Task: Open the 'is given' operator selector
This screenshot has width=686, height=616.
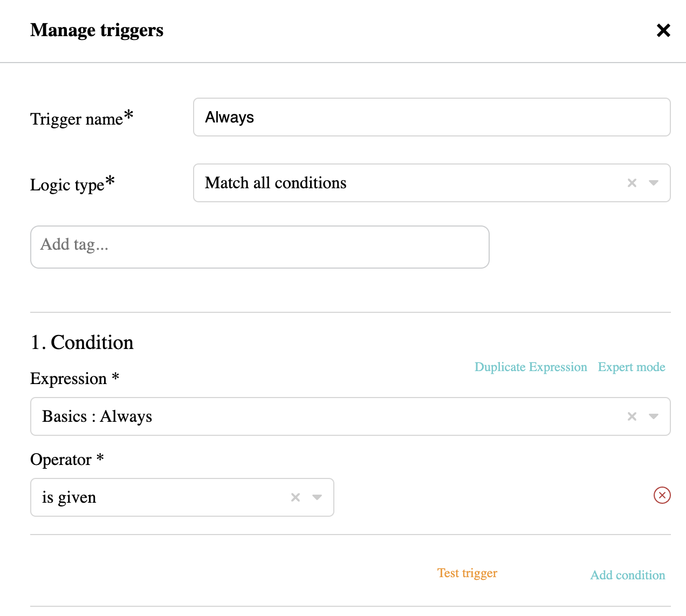Action: 182,497
